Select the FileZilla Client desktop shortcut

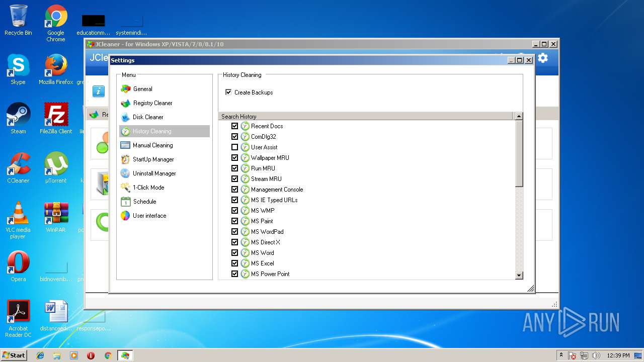point(56,119)
